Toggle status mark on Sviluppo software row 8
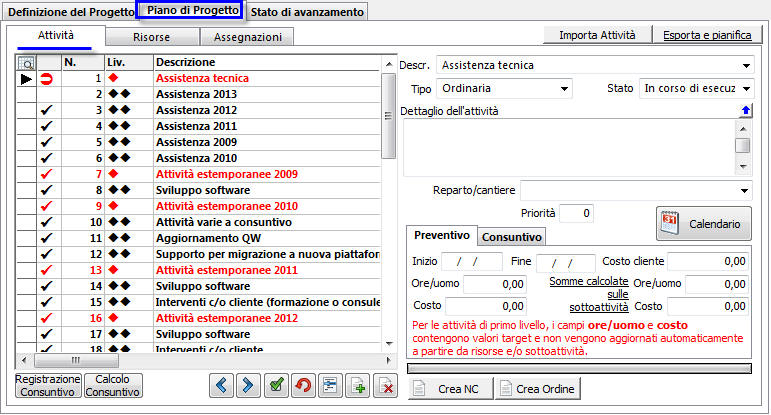Viewport: 771px width, 415px height. click(x=46, y=190)
